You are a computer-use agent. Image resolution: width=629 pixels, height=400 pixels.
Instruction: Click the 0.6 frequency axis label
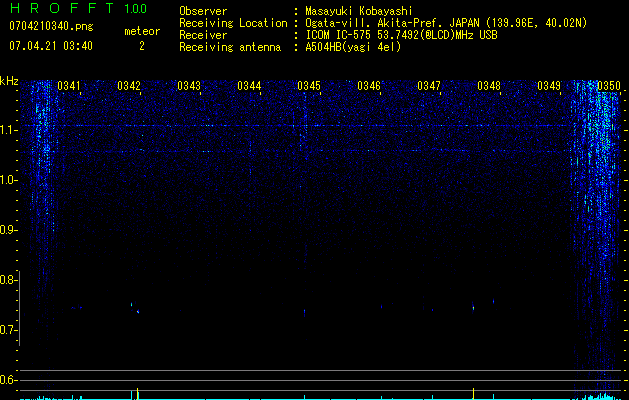click(8, 380)
